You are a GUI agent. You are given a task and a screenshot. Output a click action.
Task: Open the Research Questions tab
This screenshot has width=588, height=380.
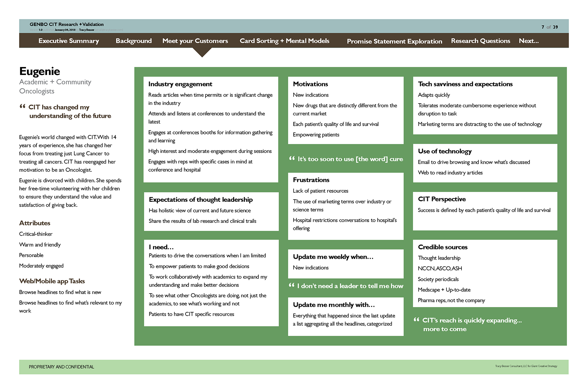pos(480,41)
